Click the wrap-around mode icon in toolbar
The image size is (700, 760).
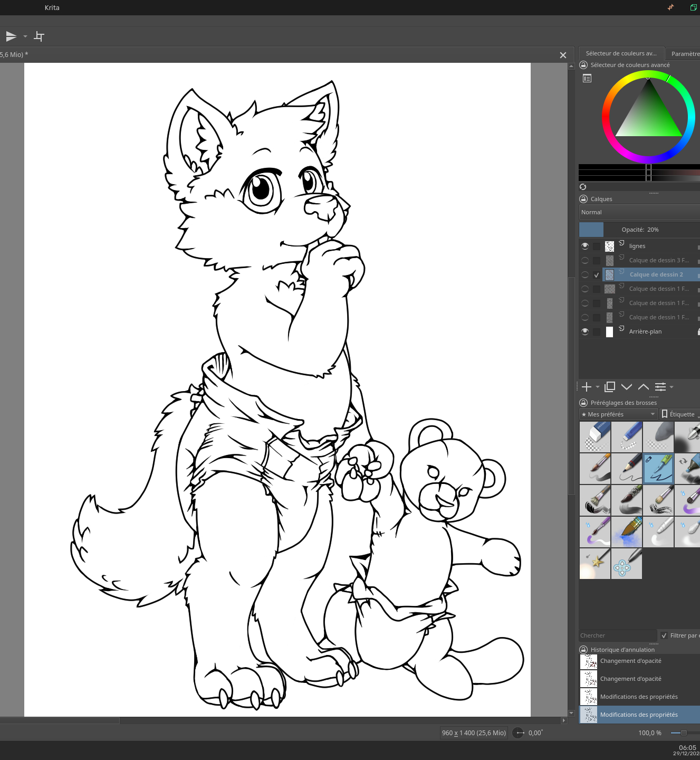tap(39, 36)
